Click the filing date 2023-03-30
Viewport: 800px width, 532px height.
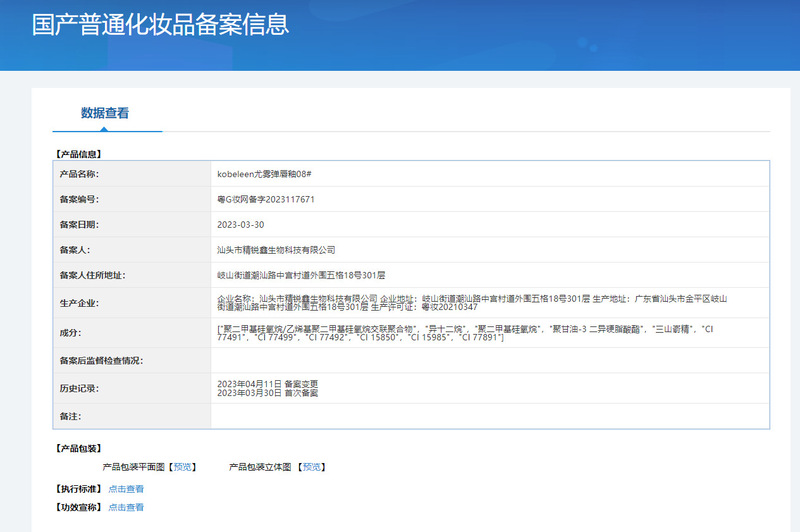pos(240,225)
